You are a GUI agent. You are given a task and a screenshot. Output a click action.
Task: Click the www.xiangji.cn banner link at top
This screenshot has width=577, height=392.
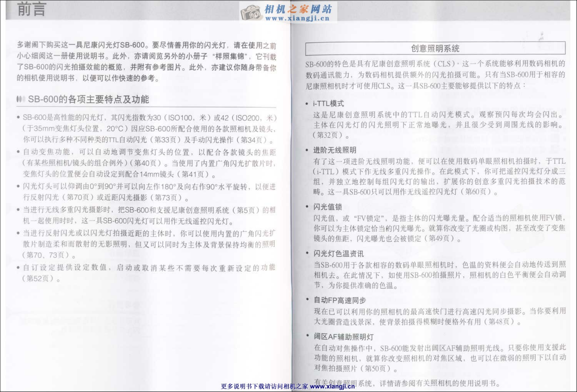(x=297, y=18)
